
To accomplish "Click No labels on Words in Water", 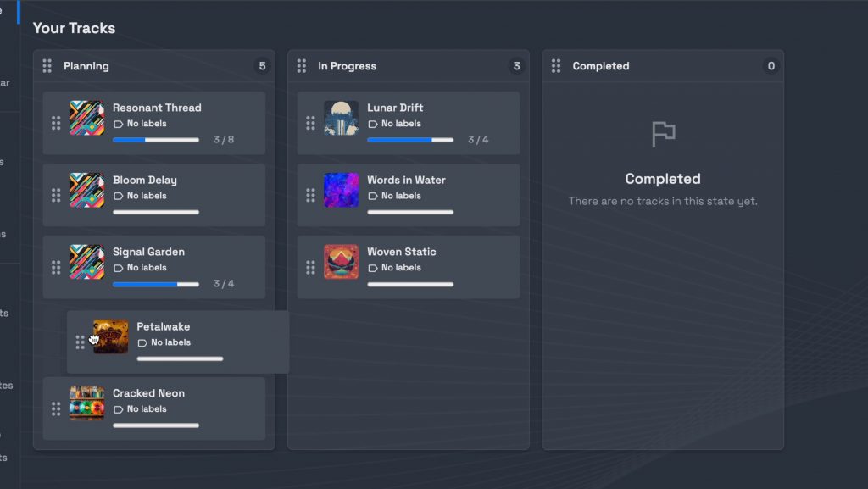I will tap(401, 196).
